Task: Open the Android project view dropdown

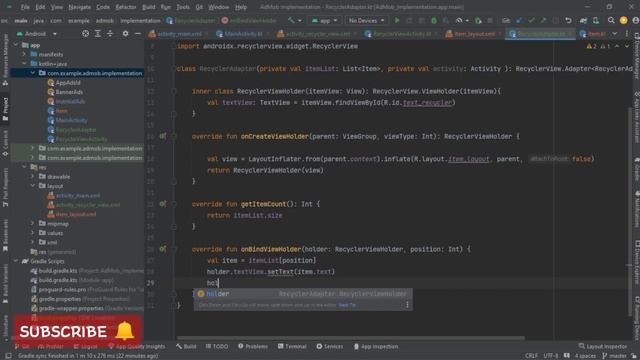Action: coord(36,34)
